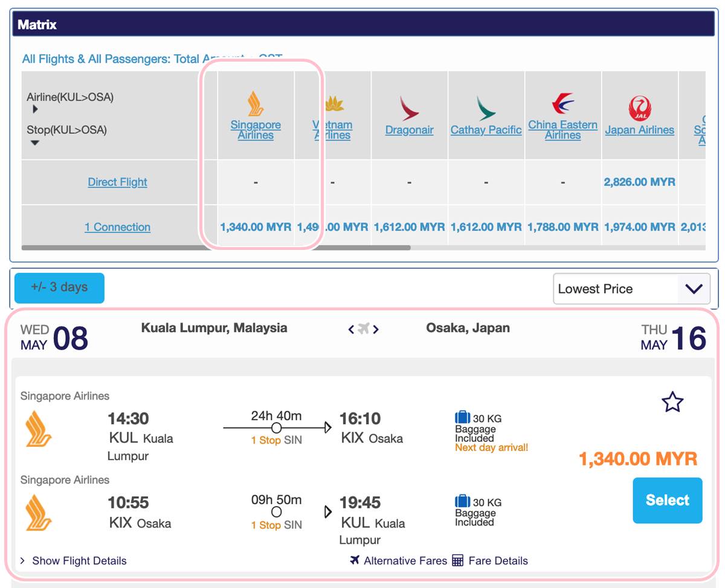This screenshot has width=725, height=588.
Task: Open the Direct Flight row link
Action: (117, 182)
